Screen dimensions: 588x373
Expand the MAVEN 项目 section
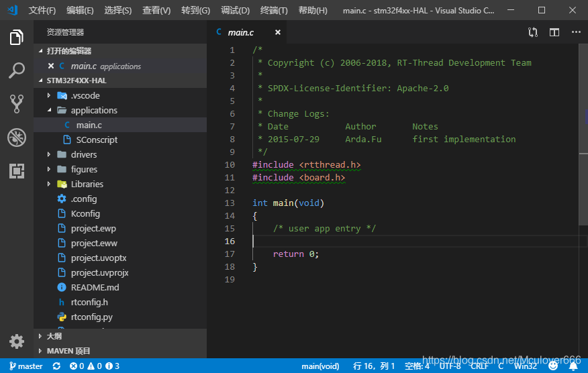click(40, 351)
